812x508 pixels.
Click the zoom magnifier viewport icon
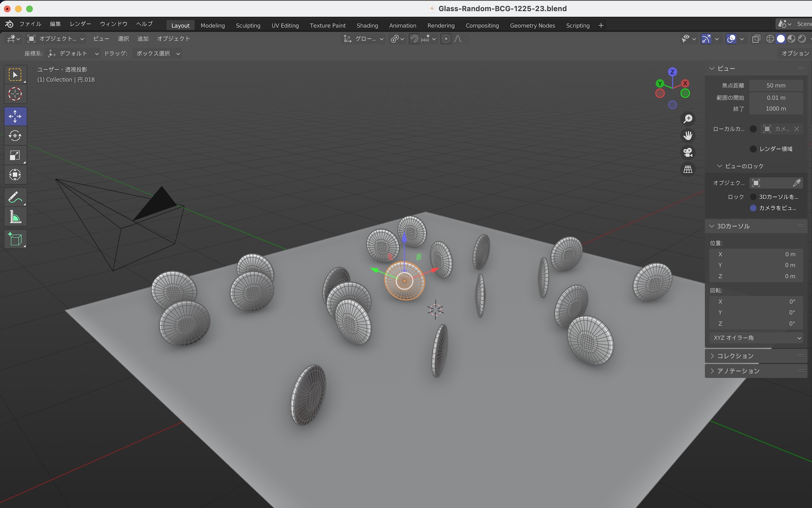pos(688,119)
